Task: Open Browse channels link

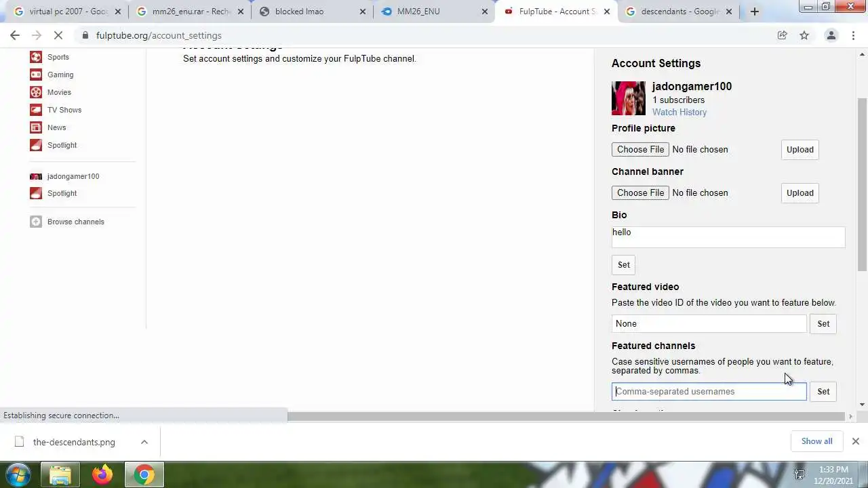Action: pyautogui.click(x=76, y=222)
